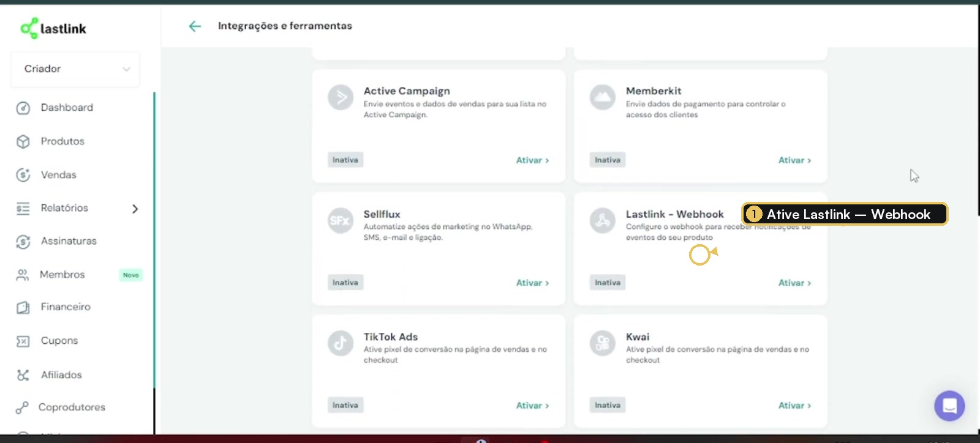
Task: Click the Afiliados network icon
Action: pyautogui.click(x=23, y=375)
